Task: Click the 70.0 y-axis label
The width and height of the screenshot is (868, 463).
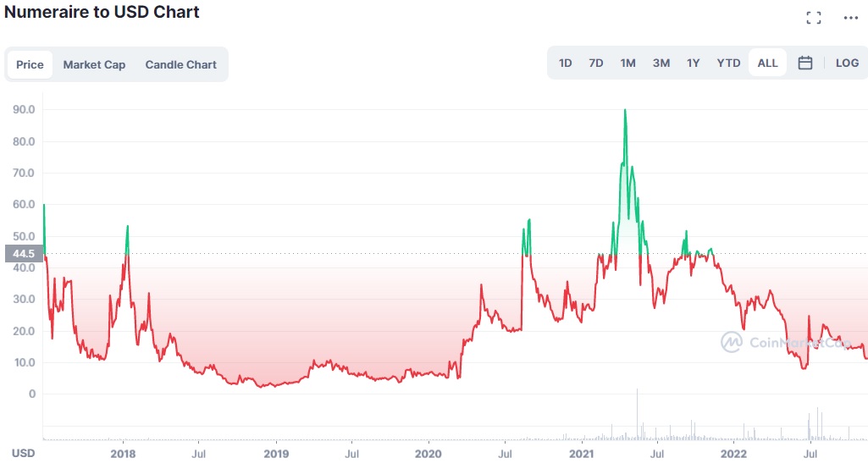Action: [x=24, y=174]
